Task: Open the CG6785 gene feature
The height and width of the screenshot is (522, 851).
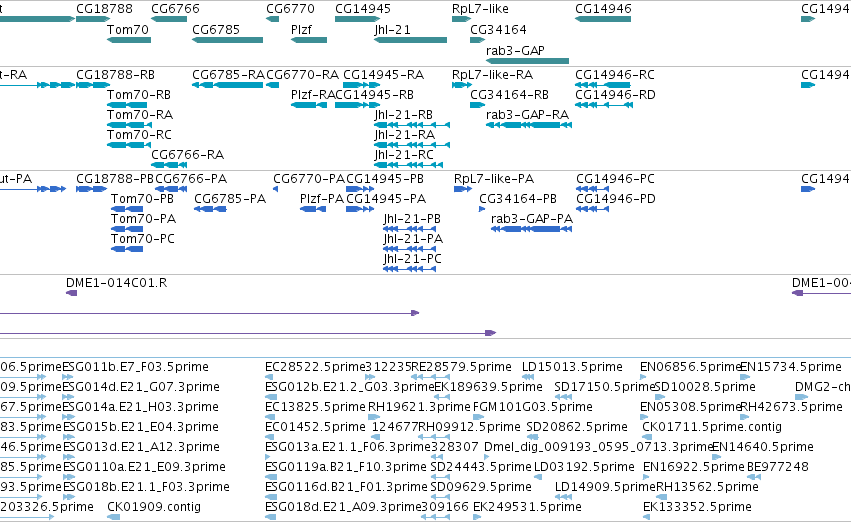Action: (x=227, y=40)
